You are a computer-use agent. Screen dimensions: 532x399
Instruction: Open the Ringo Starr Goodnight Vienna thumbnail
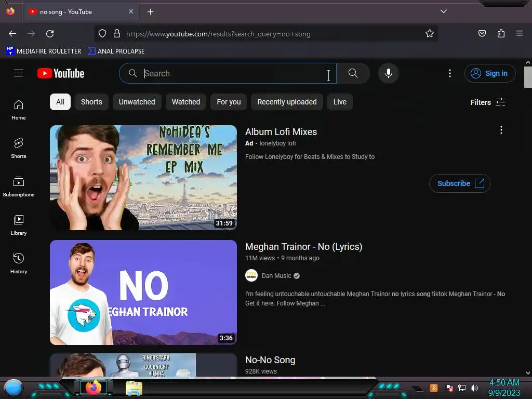click(x=143, y=365)
